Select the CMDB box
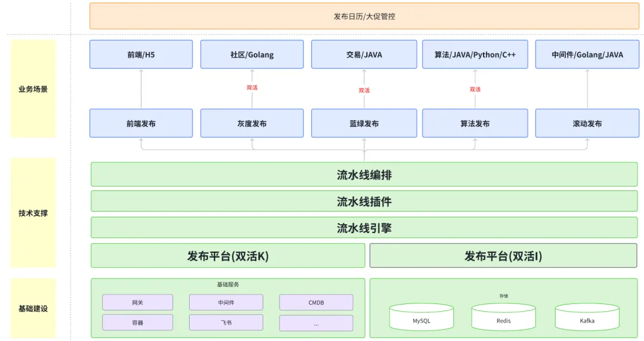This screenshot has width=644, height=341. 316,302
